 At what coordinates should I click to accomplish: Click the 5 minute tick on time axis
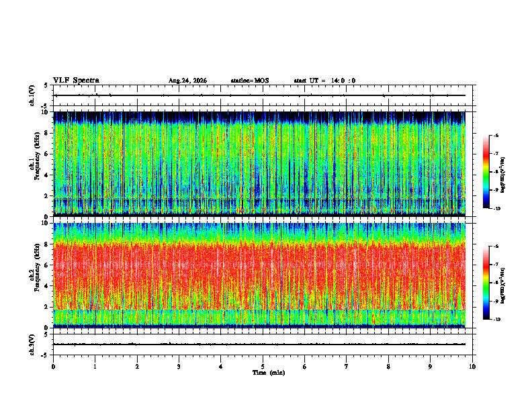263,367
